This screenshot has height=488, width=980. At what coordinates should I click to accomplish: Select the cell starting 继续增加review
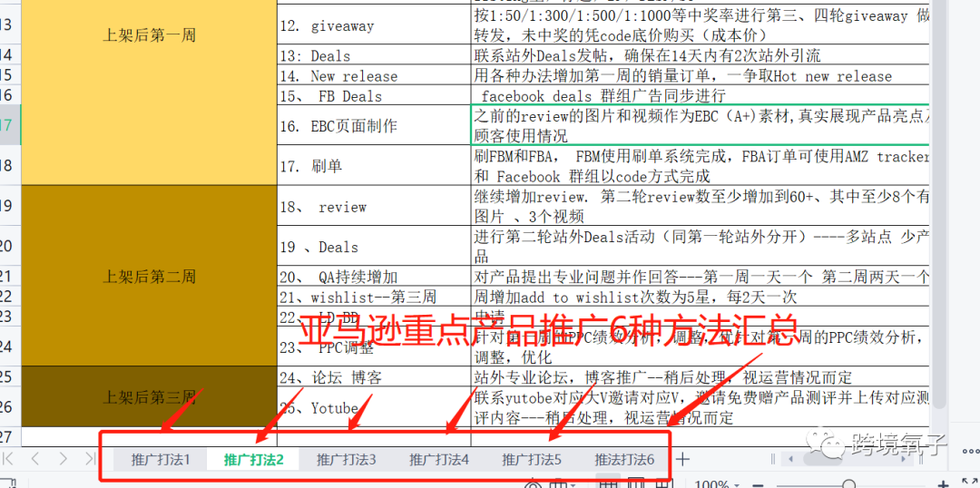tap(701, 206)
